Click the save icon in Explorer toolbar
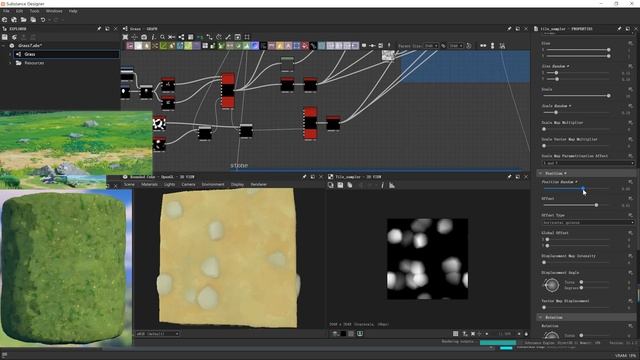The image size is (640, 360). [4, 37]
